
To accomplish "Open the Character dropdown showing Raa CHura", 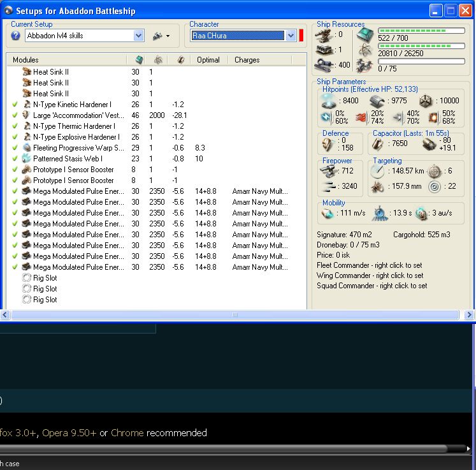I will tap(291, 36).
